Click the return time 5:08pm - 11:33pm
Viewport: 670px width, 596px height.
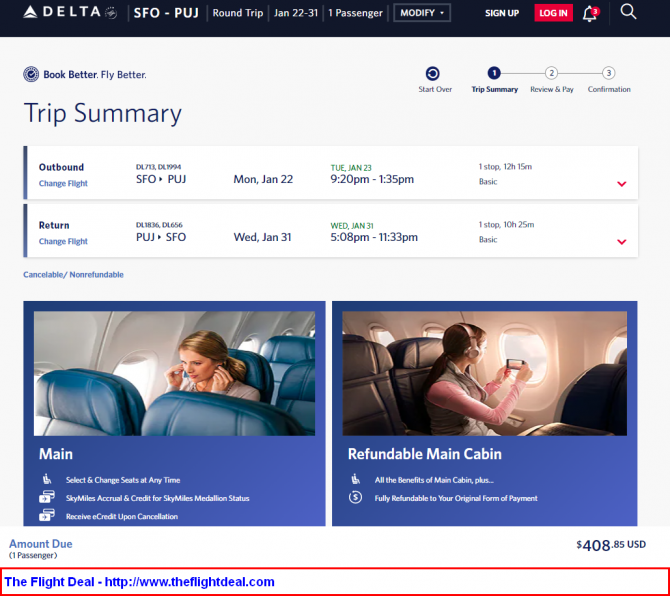(374, 237)
